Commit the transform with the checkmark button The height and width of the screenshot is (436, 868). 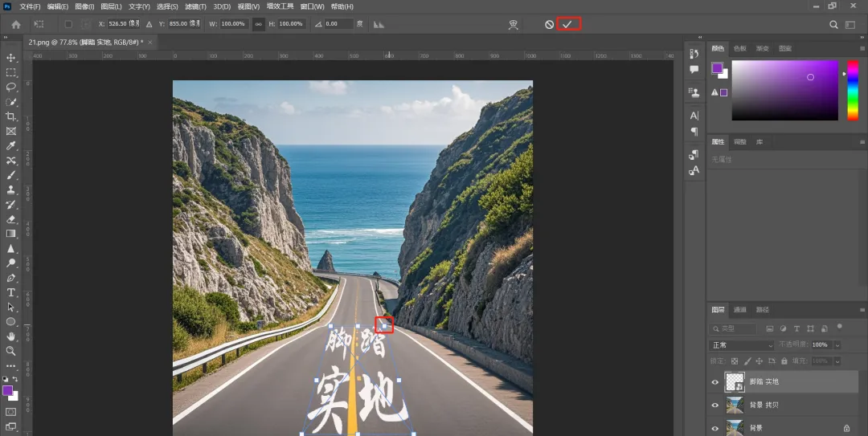coord(567,24)
